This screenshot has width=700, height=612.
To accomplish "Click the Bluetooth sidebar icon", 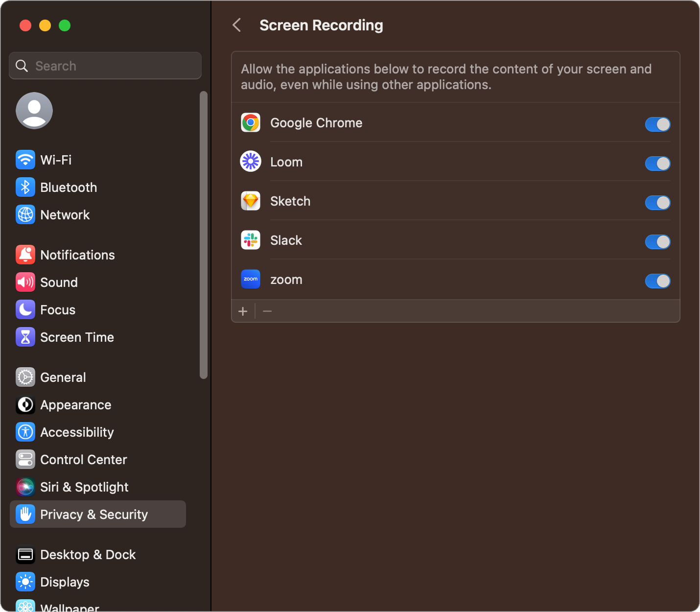I will 25,187.
